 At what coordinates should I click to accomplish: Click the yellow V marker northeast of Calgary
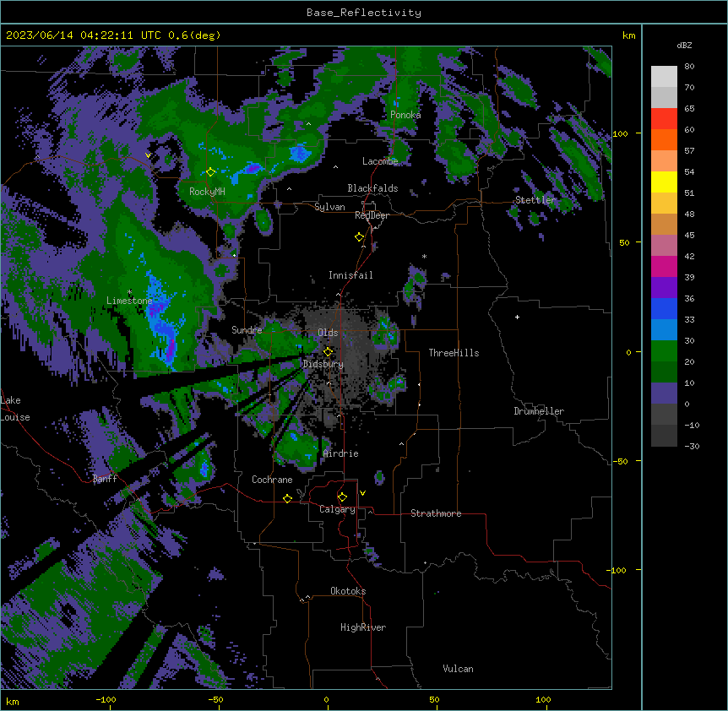click(362, 493)
